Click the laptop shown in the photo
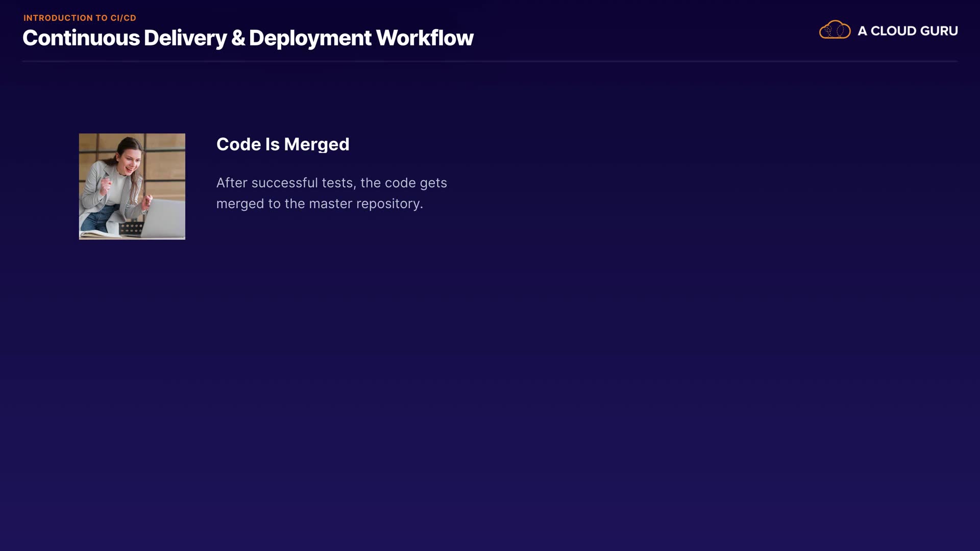The image size is (980, 551). [x=164, y=218]
